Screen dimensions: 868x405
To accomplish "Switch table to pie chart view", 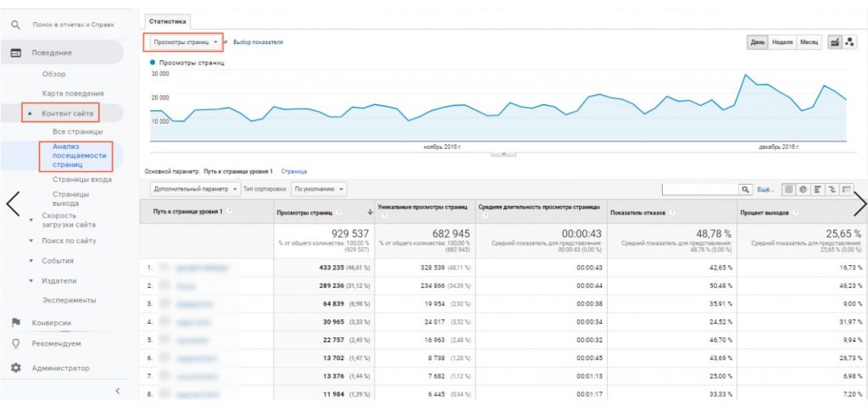I will tap(802, 189).
